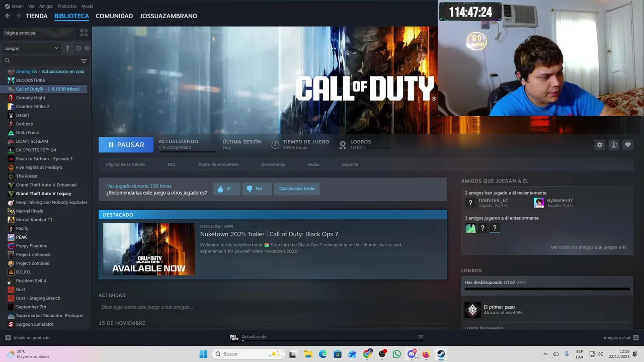
Task: Show ready-to-play games icon
Action: click(x=87, y=48)
